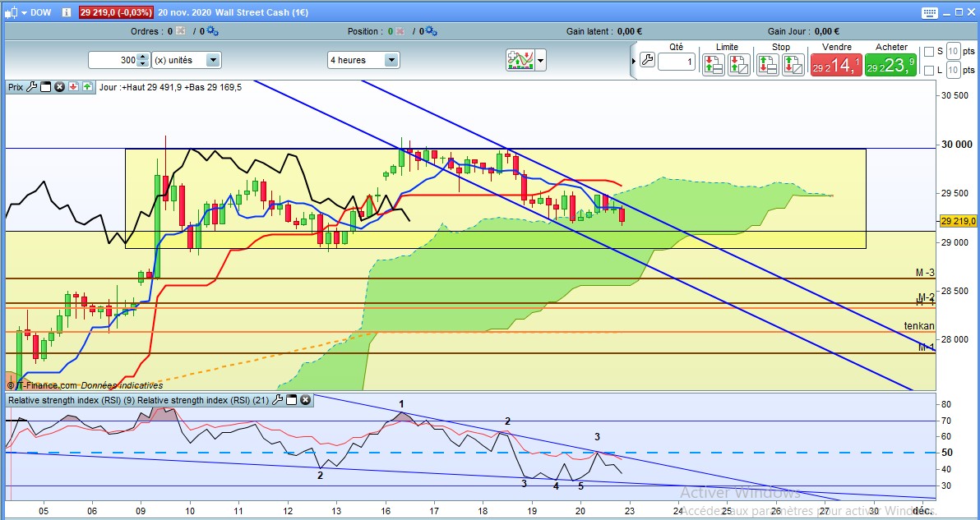Close position with the Position X icon

(x=400, y=30)
